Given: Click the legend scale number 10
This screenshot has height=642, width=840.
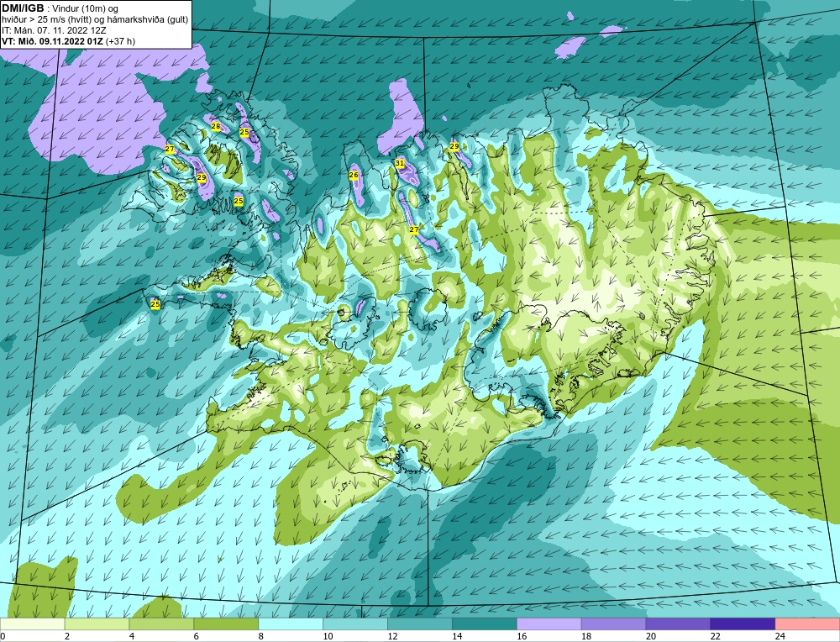Looking at the screenshot, I should pyautogui.click(x=328, y=636).
